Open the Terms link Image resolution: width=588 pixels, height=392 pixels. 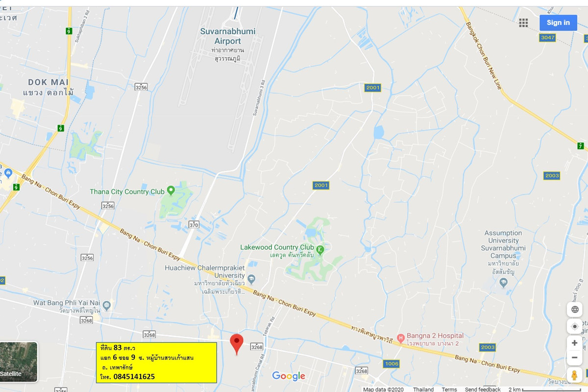[x=449, y=389]
